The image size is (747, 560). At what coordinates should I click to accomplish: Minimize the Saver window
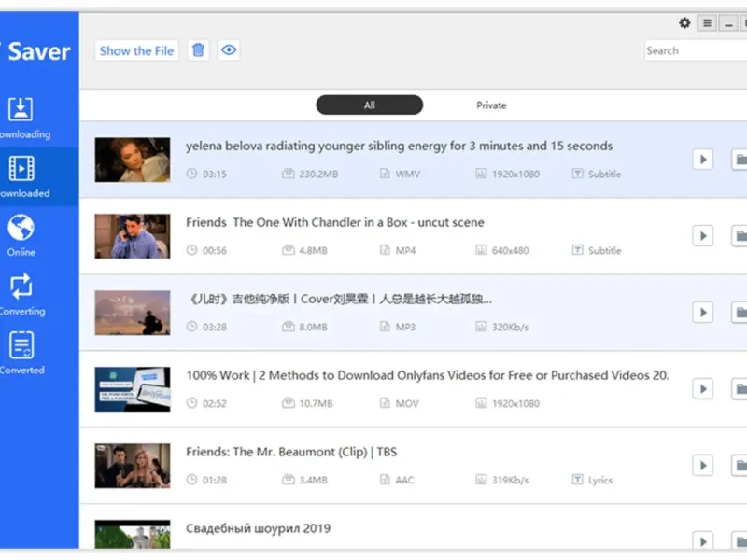728,22
